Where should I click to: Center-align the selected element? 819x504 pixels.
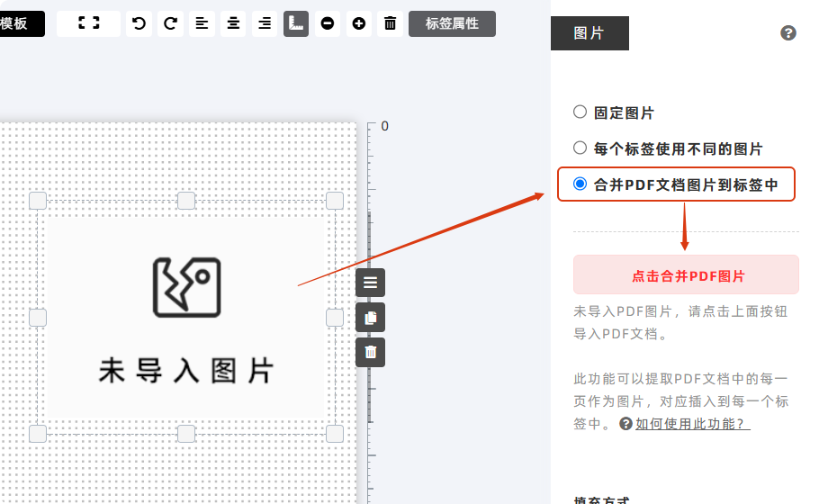(x=233, y=23)
